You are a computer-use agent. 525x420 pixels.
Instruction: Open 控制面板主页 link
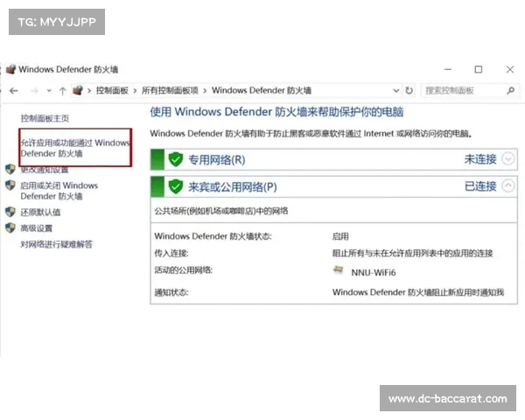(x=45, y=118)
